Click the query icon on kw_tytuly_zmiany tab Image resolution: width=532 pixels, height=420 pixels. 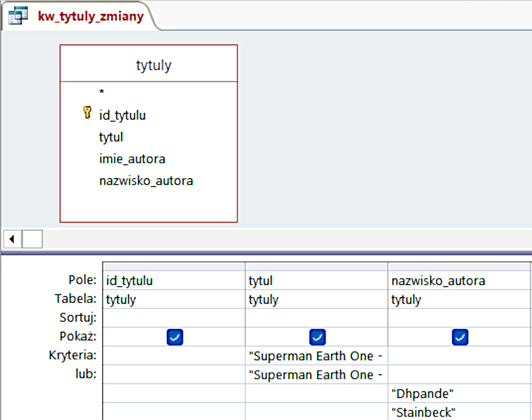(x=18, y=16)
